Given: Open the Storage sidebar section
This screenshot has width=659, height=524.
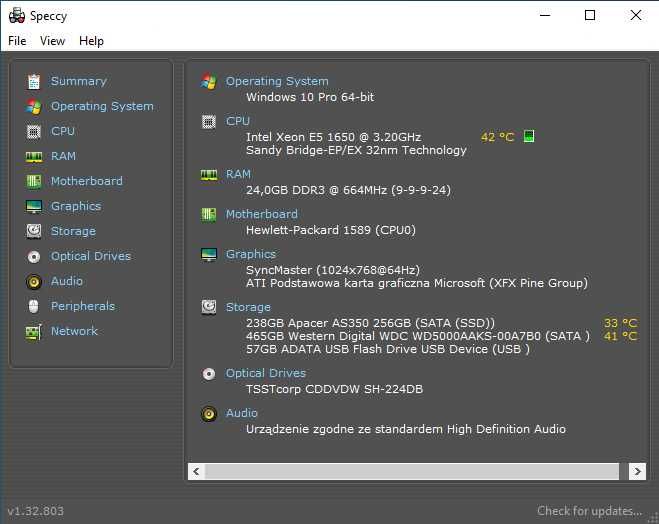Looking at the screenshot, I should pyautogui.click(x=73, y=231).
